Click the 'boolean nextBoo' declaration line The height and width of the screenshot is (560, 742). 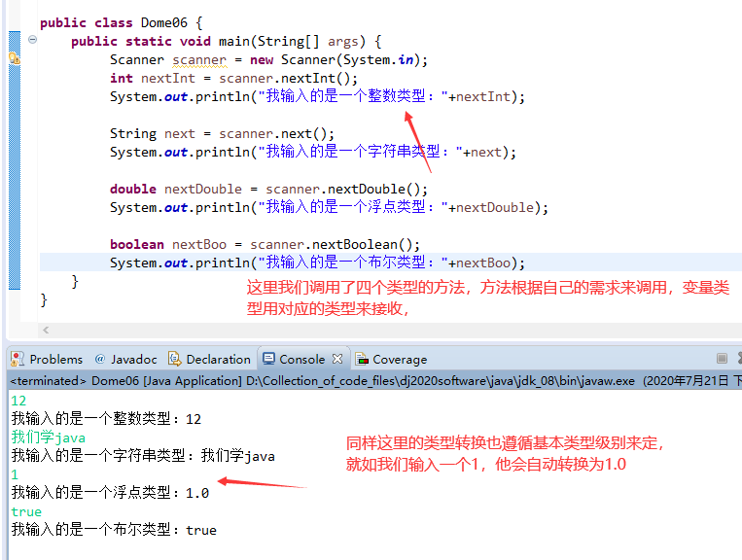pyautogui.click(x=265, y=244)
